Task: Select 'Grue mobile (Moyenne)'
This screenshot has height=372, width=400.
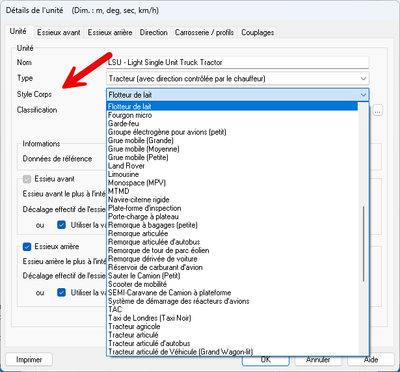Action: tap(232, 149)
